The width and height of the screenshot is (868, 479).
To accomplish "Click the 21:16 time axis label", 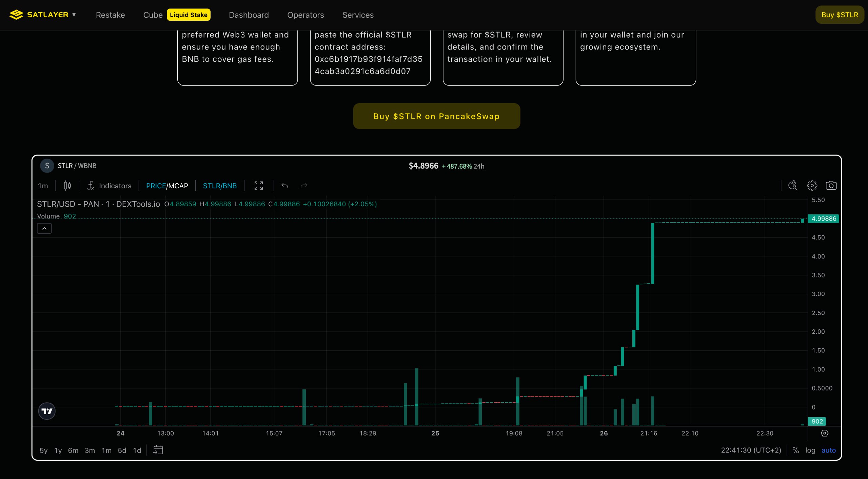I will click(649, 433).
